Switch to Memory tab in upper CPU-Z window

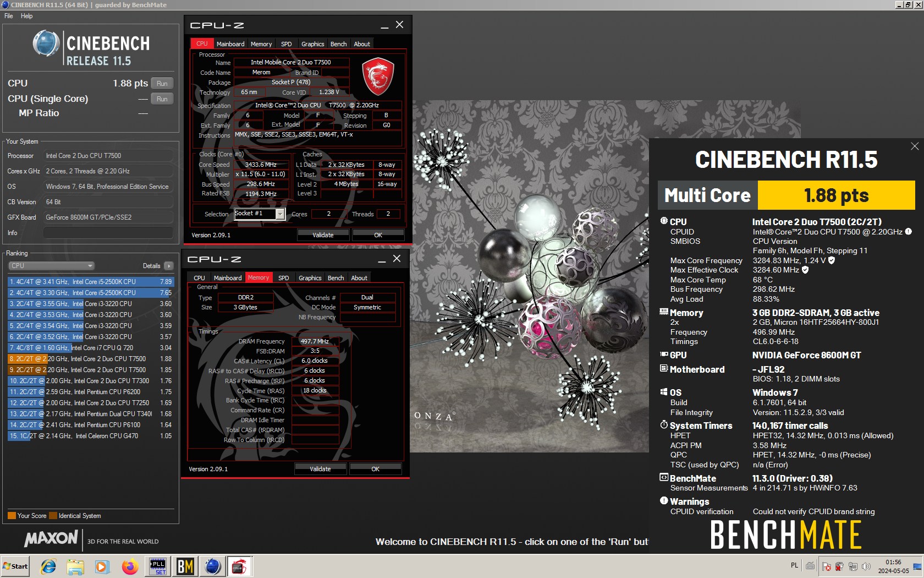(x=261, y=44)
